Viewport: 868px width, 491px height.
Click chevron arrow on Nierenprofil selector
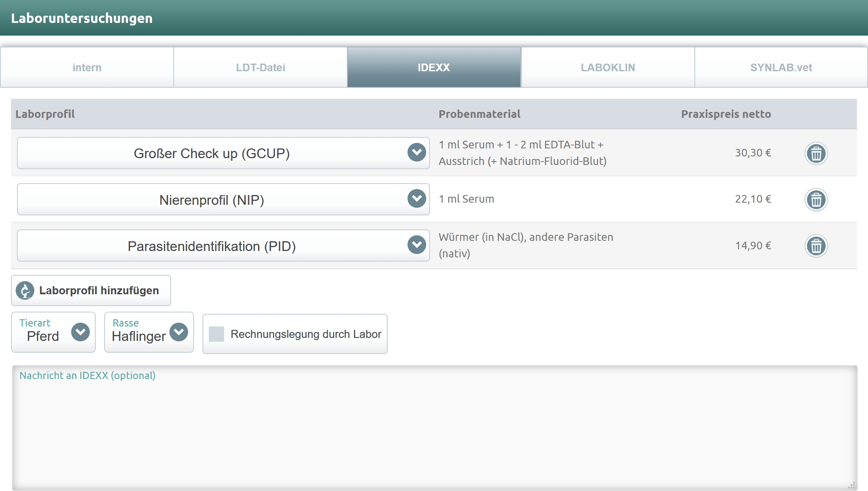[416, 198]
